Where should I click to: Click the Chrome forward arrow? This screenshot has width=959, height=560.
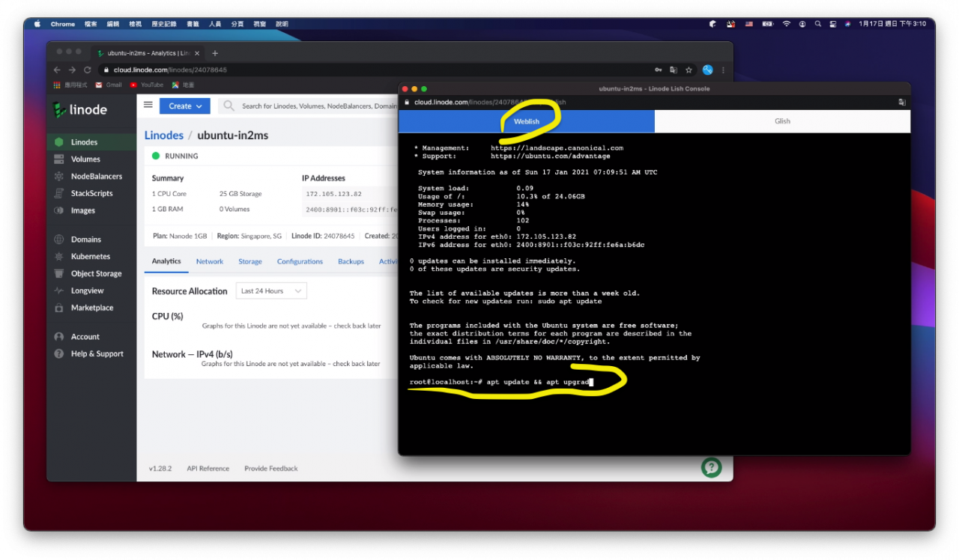(72, 70)
